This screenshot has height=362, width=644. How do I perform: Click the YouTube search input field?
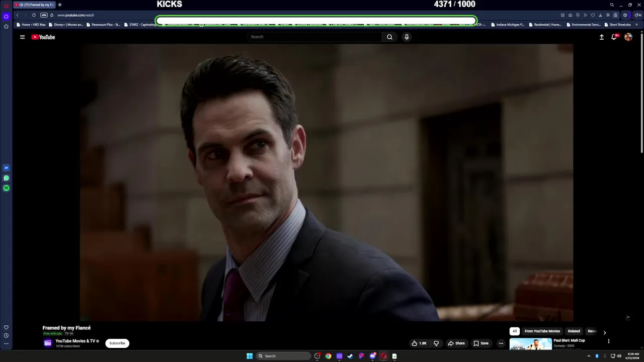click(x=314, y=37)
